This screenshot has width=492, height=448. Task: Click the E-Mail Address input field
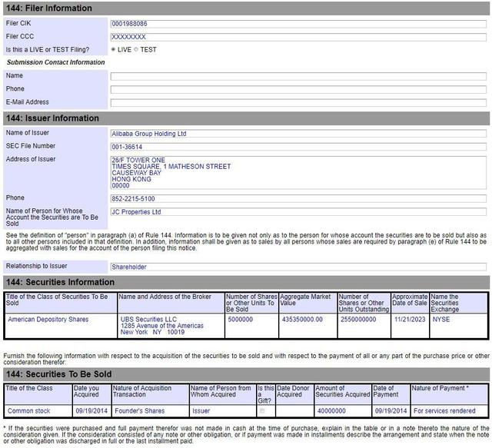[x=298, y=102]
